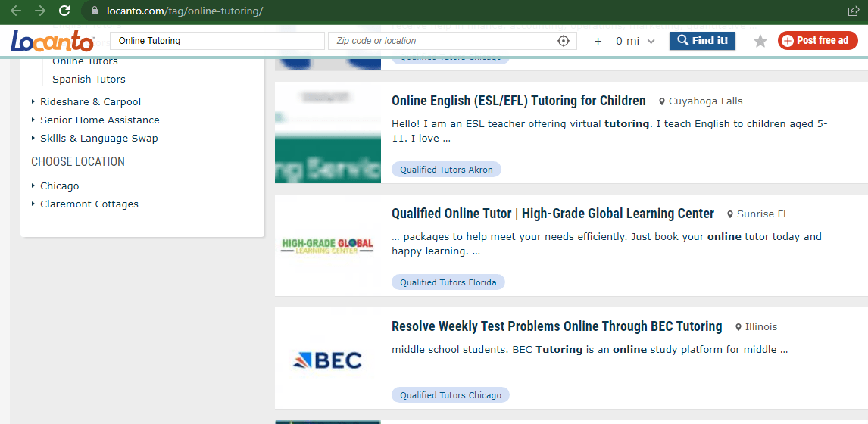The width and height of the screenshot is (868, 424).
Task: Expand the Senior Home Assistance category
Action: (100, 120)
